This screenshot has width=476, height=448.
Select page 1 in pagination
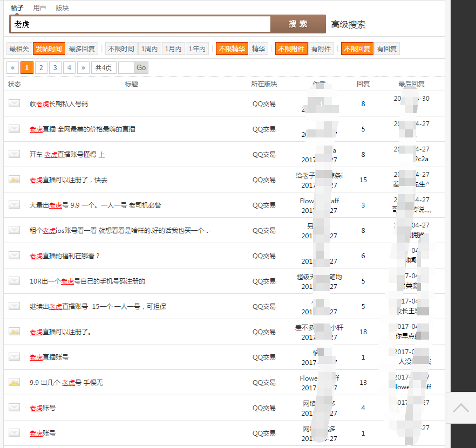tap(27, 67)
